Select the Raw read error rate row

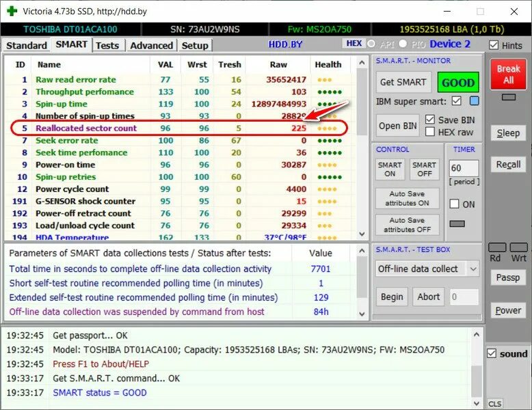[180, 80]
